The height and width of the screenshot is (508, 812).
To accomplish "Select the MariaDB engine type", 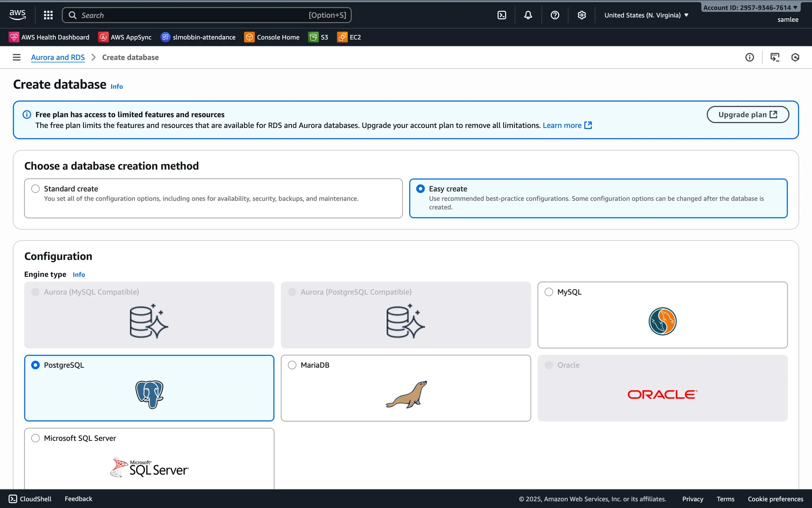I will click(x=292, y=365).
